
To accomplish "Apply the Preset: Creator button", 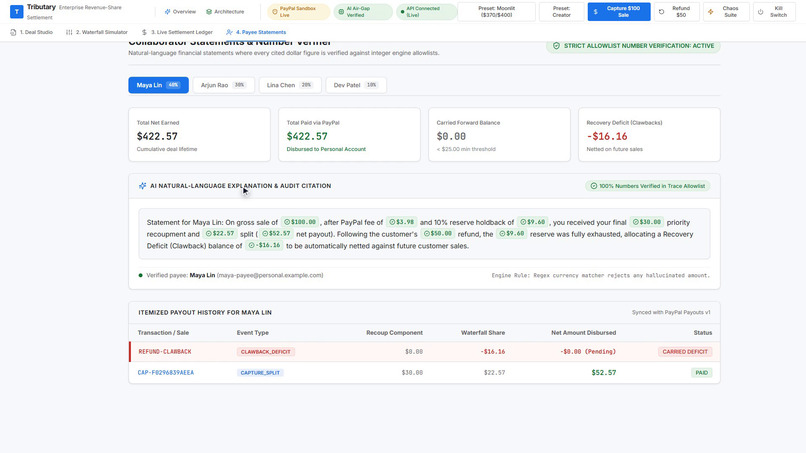I will click(561, 12).
